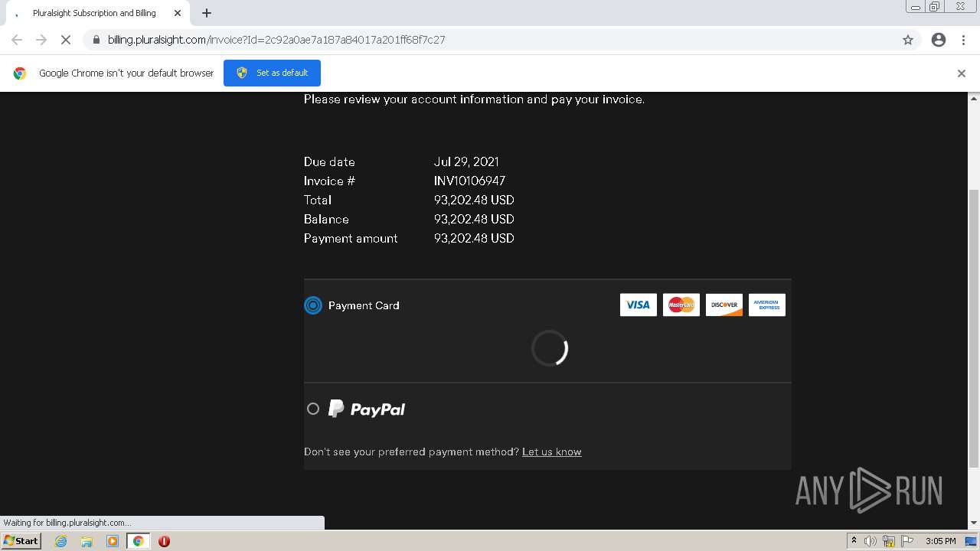This screenshot has height=551, width=980.
Task: Click the red Opera taskbar icon
Action: pos(164,541)
